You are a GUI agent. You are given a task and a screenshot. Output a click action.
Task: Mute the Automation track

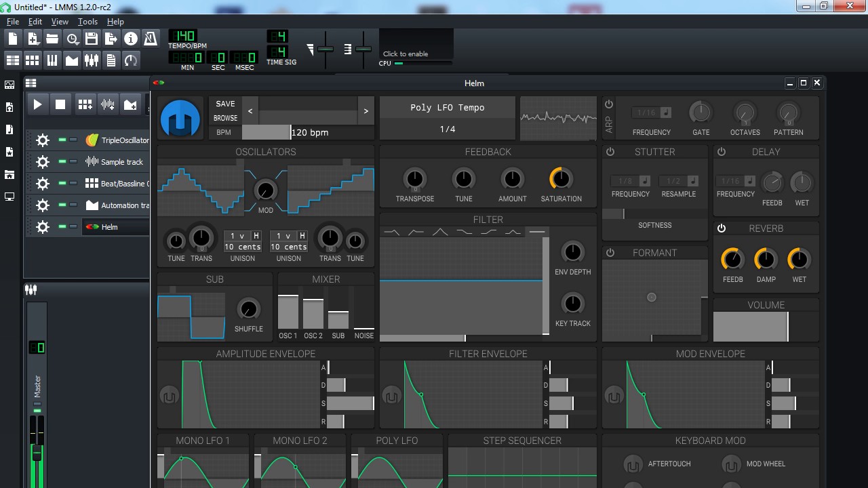[x=62, y=205]
